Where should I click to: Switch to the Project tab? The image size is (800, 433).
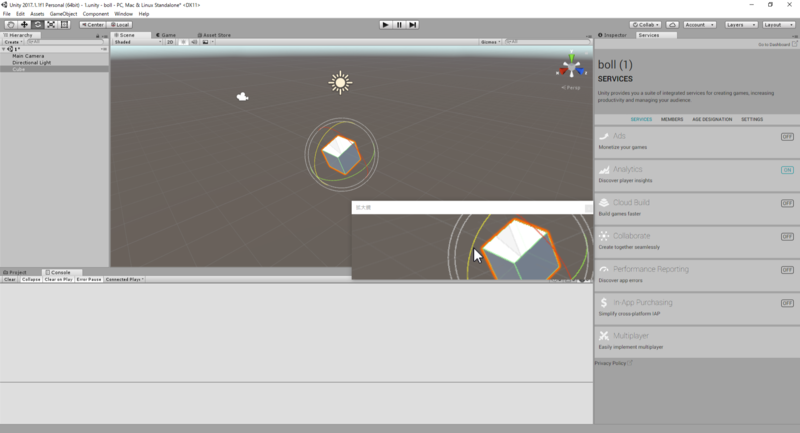pyautogui.click(x=15, y=272)
